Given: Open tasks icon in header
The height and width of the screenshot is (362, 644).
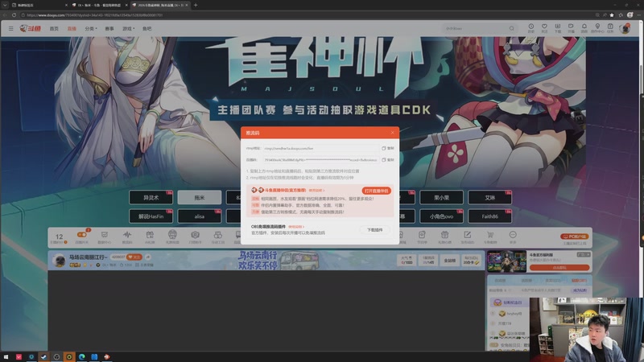Looking at the screenshot, I should click(x=610, y=28).
